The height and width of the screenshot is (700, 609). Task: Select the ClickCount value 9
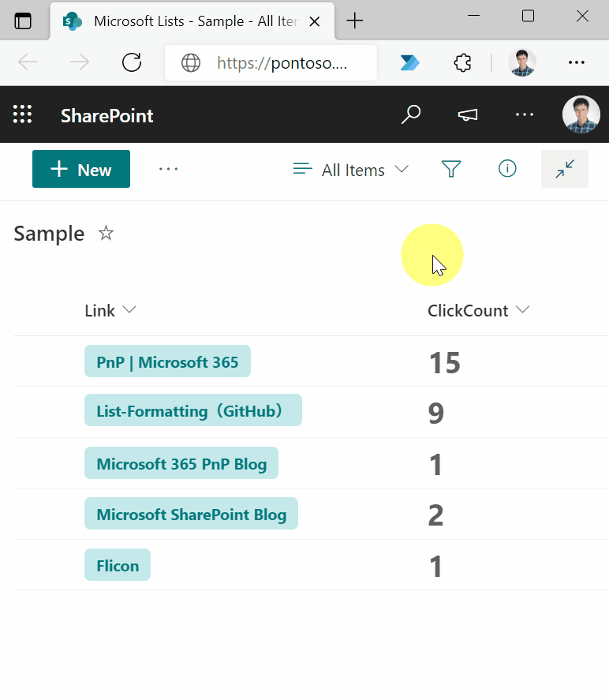[436, 414]
